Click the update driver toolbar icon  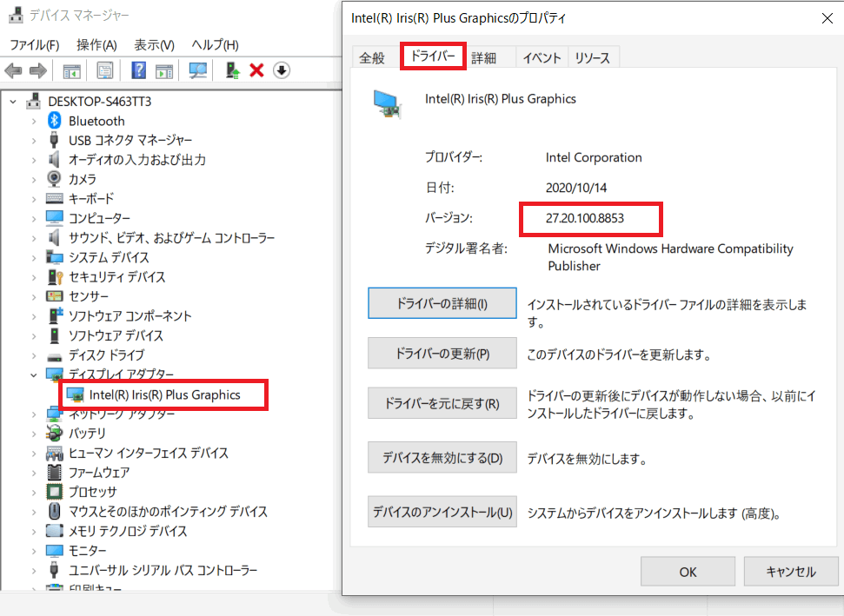click(232, 70)
